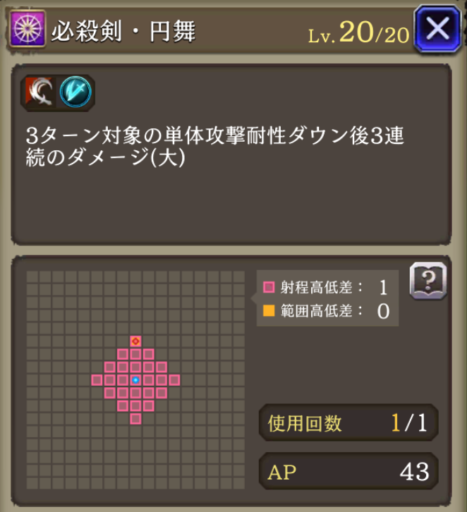Tap the teal sword debuff icon
467x512 pixels.
(x=76, y=92)
